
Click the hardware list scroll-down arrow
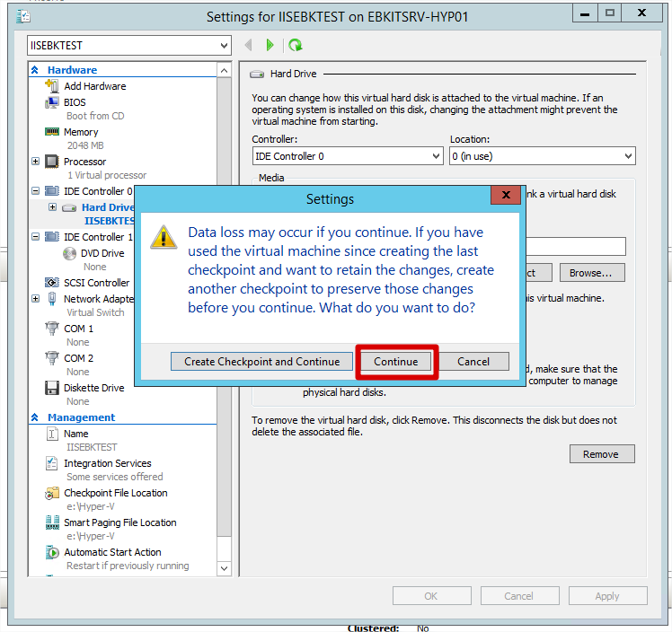click(224, 567)
